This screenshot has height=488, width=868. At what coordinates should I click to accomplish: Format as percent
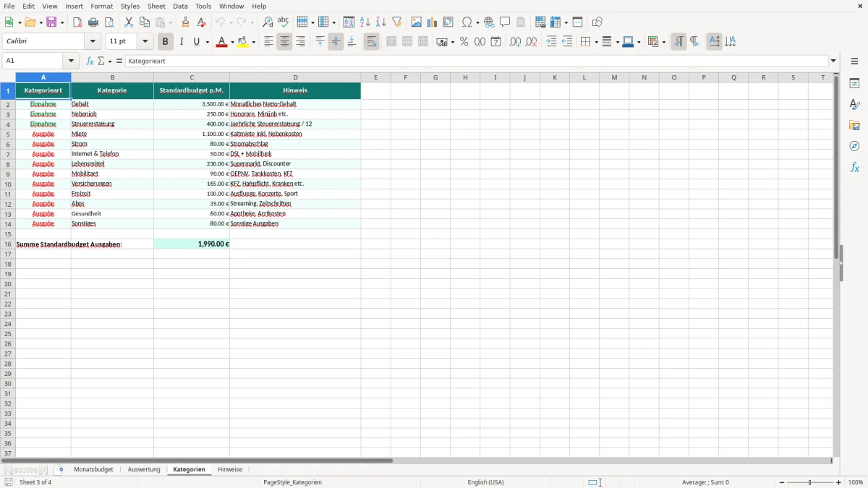coord(464,42)
